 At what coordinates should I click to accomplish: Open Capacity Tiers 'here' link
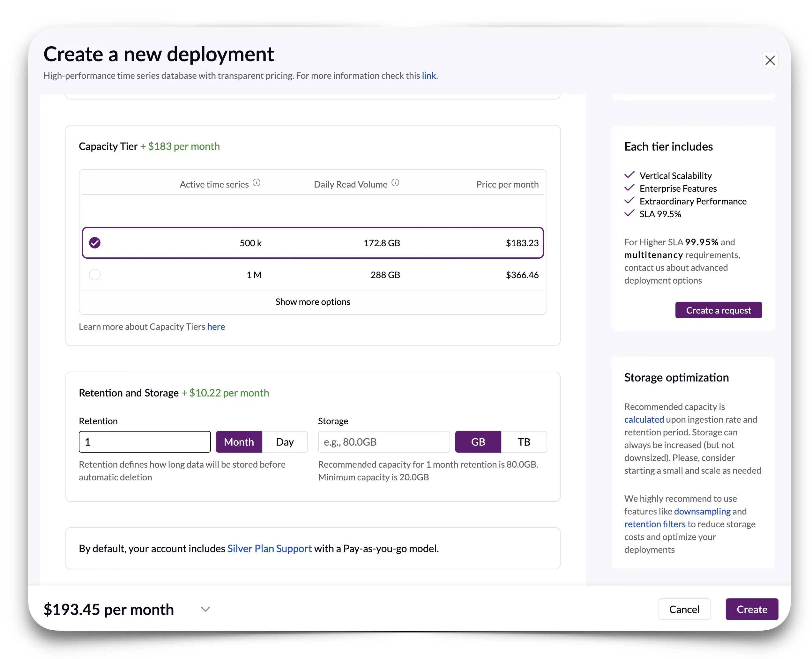[216, 327]
